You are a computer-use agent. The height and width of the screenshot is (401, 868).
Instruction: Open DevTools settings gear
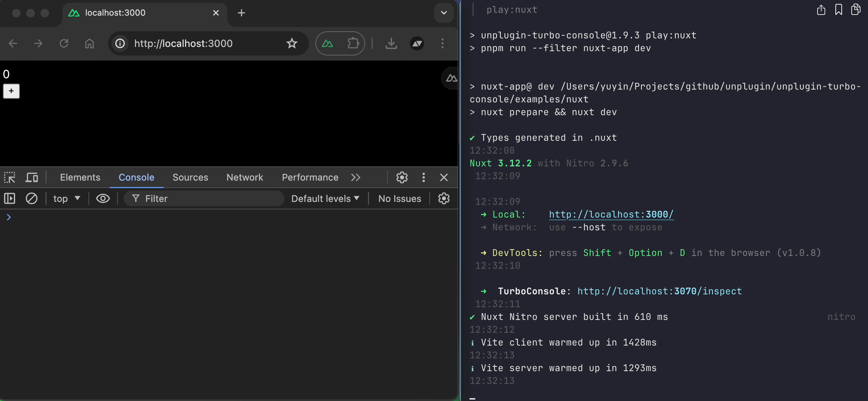[401, 177]
